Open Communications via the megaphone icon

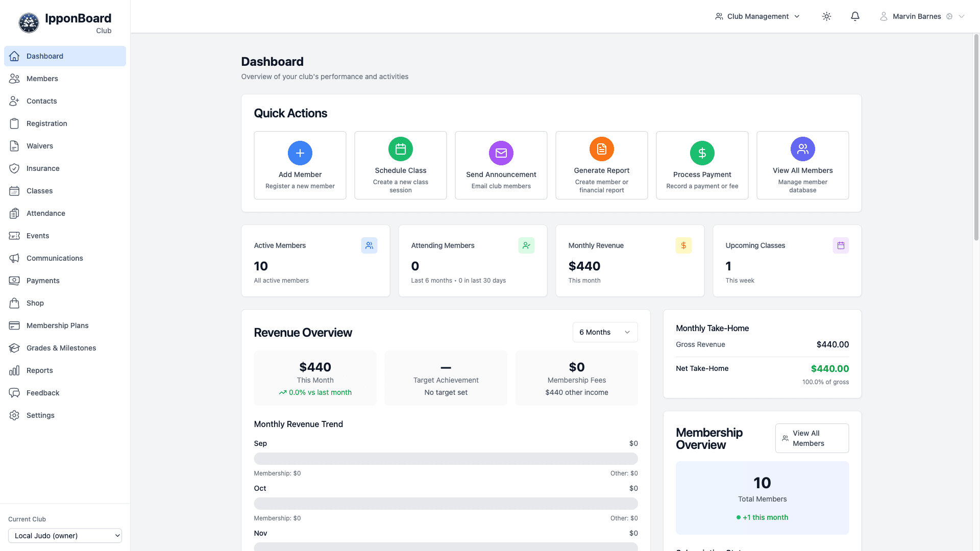(15, 258)
